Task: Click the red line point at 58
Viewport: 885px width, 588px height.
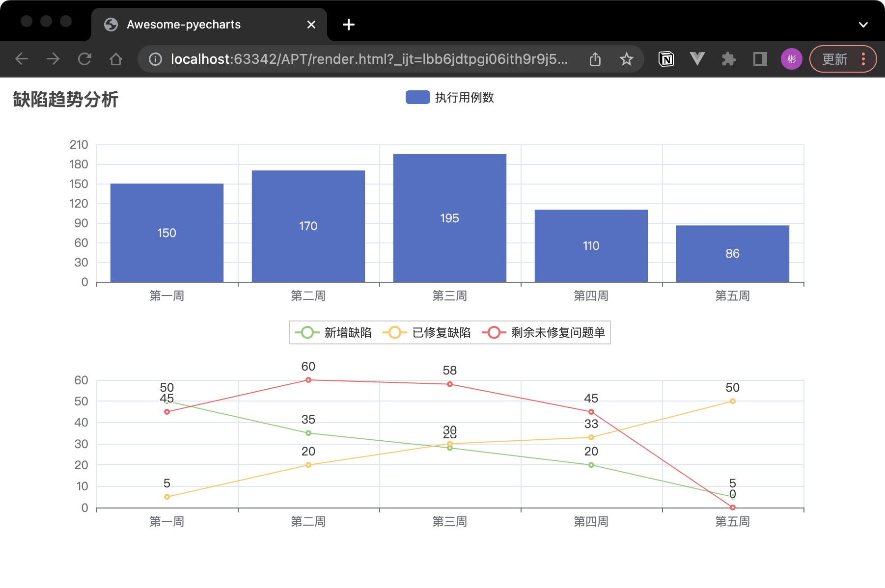Action: [x=450, y=384]
